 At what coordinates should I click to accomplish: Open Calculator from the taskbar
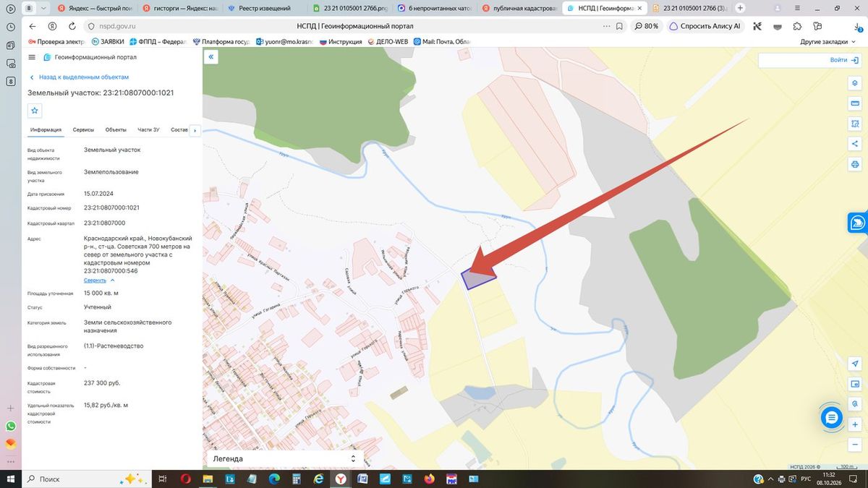(x=297, y=479)
